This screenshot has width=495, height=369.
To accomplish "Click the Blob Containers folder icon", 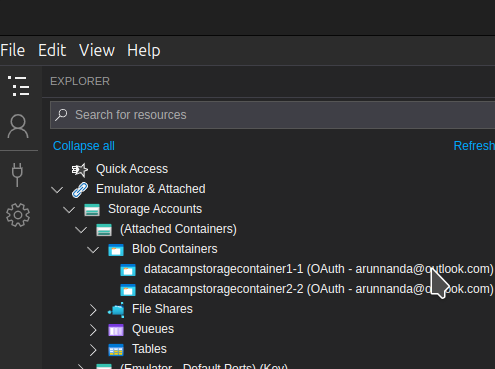I will [116, 250].
